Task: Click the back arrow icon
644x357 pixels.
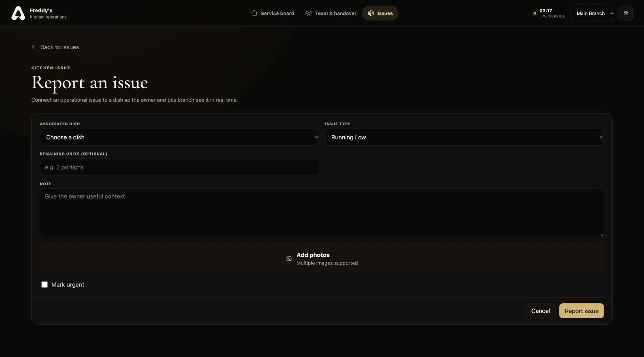Action: coord(34,47)
